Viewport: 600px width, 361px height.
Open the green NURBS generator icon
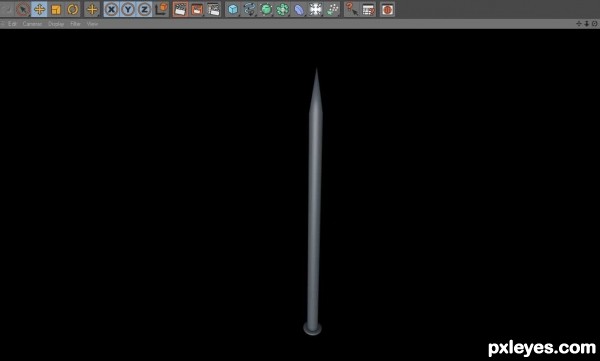(x=266, y=9)
